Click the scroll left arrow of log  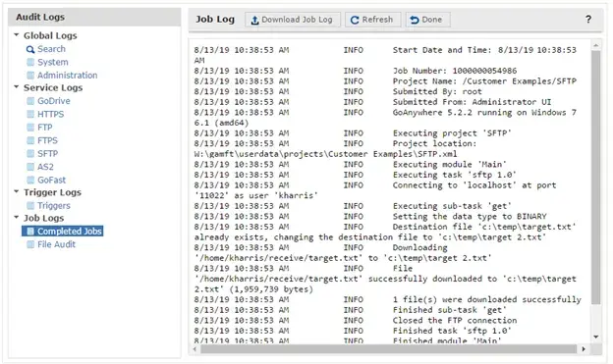click(195, 348)
